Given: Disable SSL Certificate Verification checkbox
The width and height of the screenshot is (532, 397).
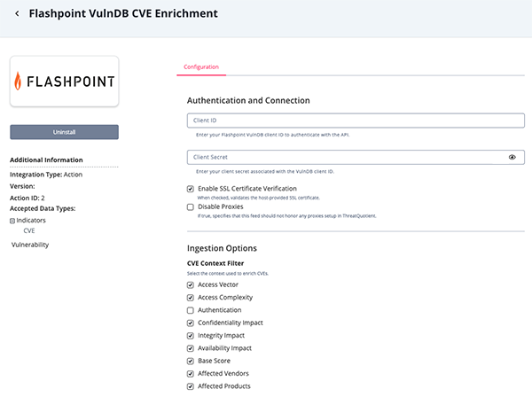Looking at the screenshot, I should (191, 189).
